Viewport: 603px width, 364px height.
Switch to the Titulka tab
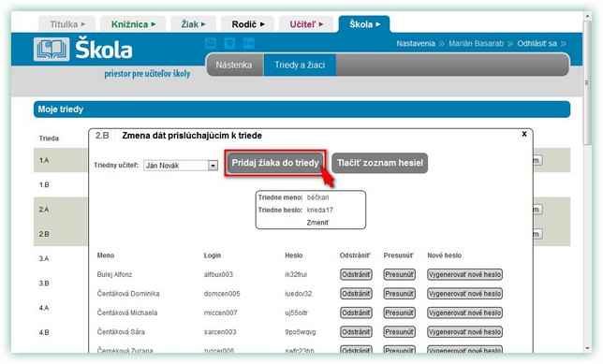pos(66,24)
